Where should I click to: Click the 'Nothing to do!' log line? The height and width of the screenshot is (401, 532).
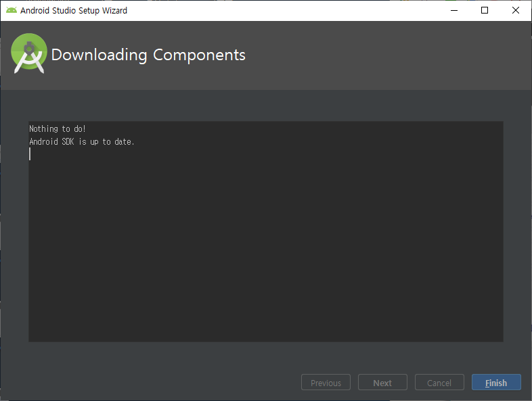58,128
